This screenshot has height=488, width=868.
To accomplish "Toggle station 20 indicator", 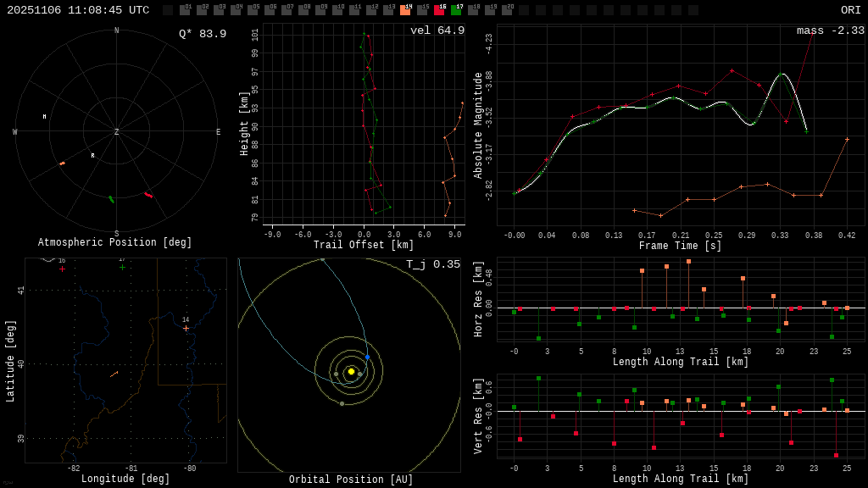I will coord(507,10).
